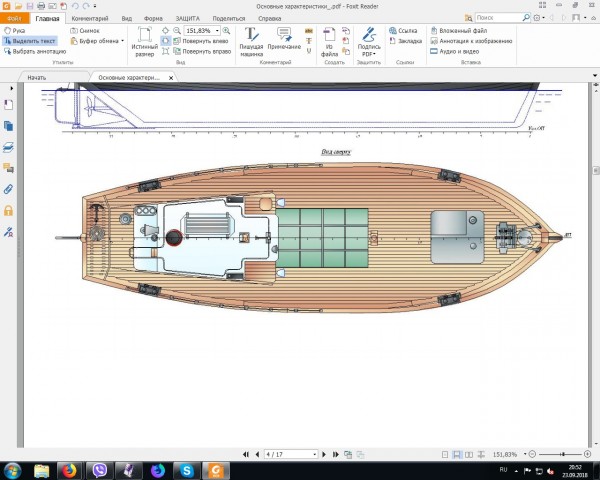Click Истинный размер actual size button

(145, 42)
